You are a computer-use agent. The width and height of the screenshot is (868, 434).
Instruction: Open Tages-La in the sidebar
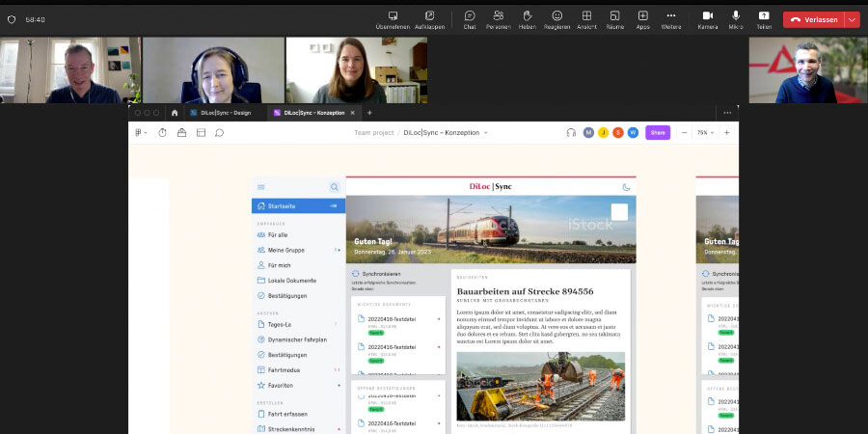pyautogui.click(x=298, y=324)
